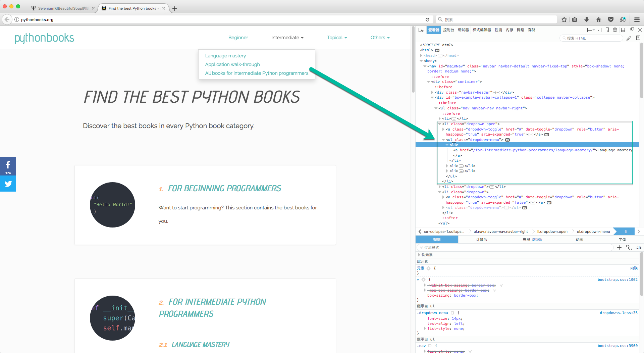The width and height of the screenshot is (644, 353).
Task: Click the filter icon beside -webkit-box-sizing
Action: pos(501,285)
